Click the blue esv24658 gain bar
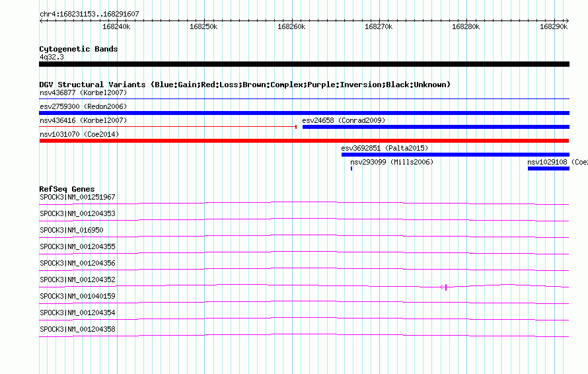This screenshot has height=374, width=588. 436,127
